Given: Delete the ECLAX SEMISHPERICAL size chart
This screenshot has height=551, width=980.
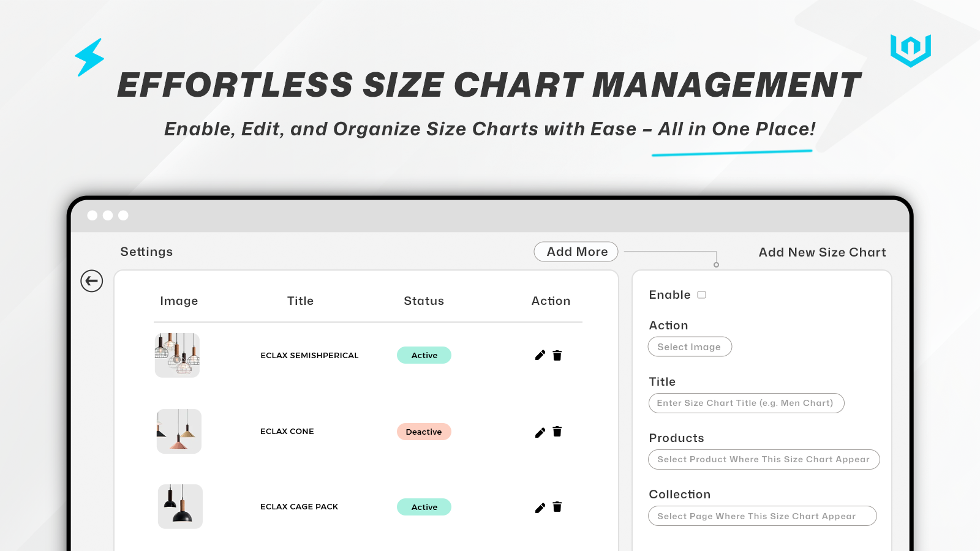Looking at the screenshot, I should (x=557, y=355).
